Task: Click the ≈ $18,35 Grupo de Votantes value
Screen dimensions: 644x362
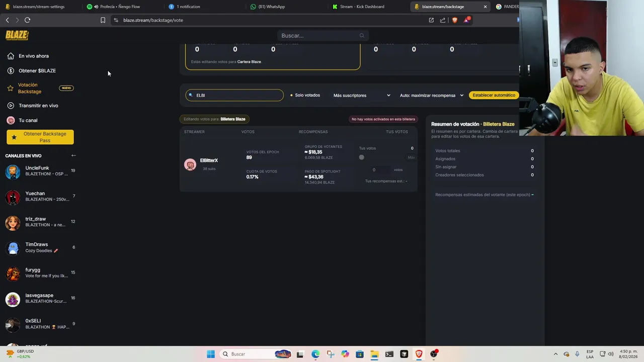Action: (313, 152)
